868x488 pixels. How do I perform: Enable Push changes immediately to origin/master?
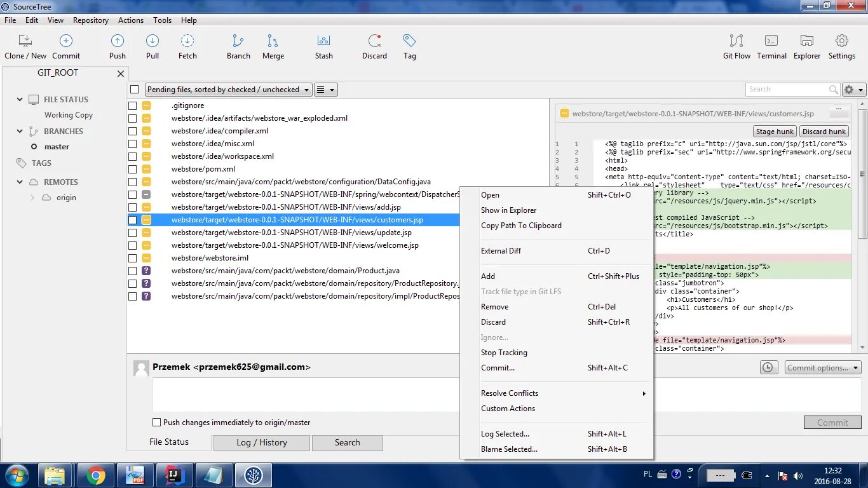(x=157, y=422)
